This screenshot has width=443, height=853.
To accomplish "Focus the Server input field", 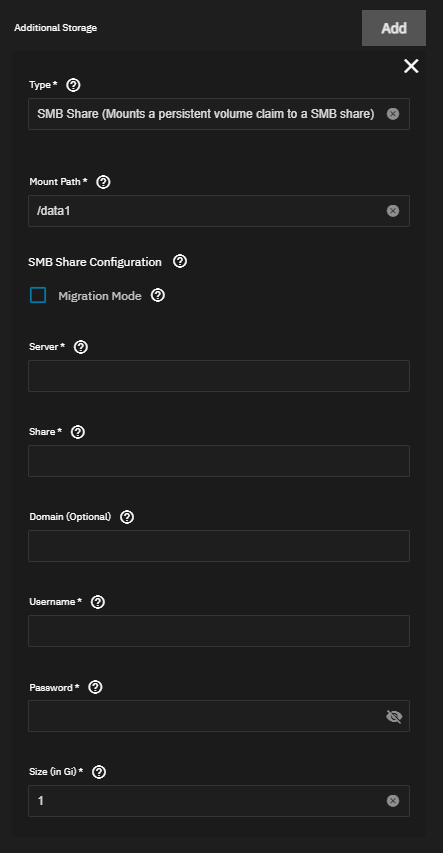I will pyautogui.click(x=219, y=376).
